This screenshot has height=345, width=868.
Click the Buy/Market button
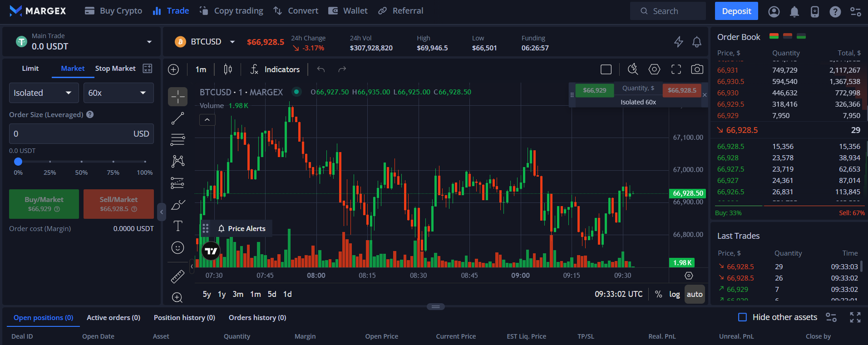pos(44,204)
